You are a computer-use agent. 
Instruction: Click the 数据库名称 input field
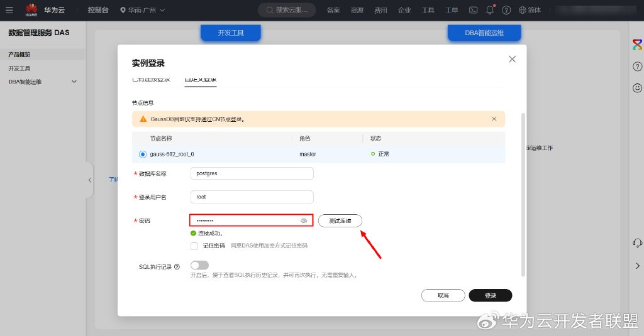click(x=252, y=173)
